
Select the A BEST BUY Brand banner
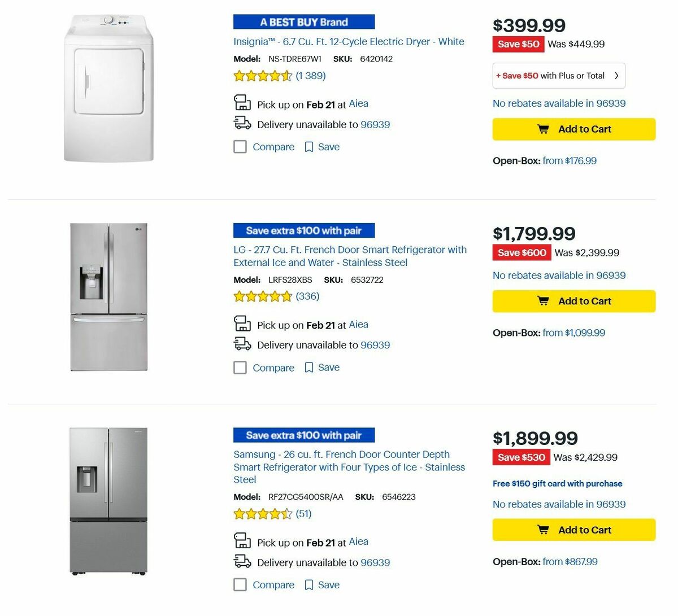[x=304, y=21]
